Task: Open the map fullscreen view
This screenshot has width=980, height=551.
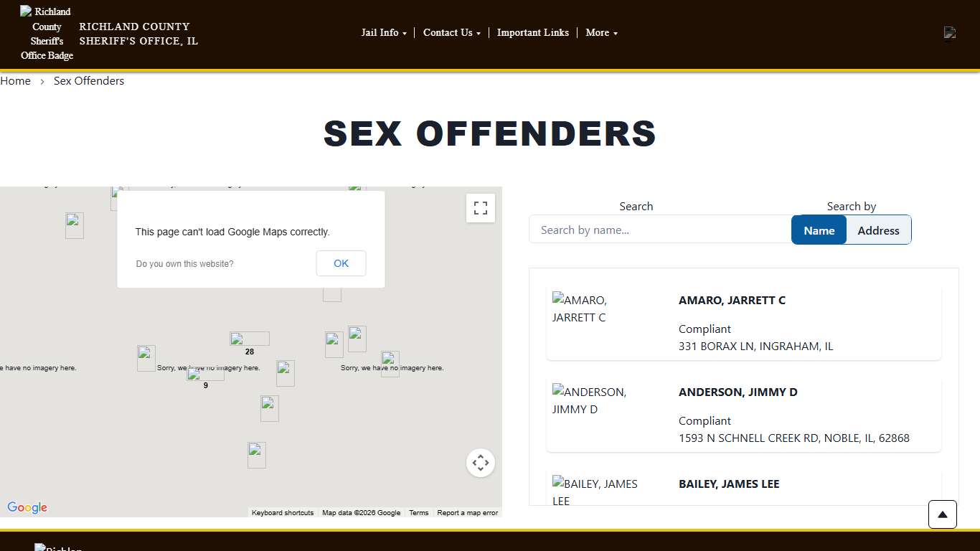Action: [480, 208]
